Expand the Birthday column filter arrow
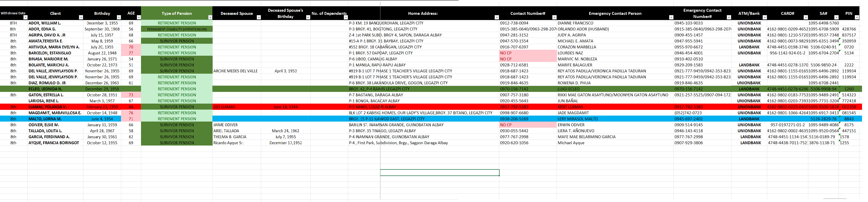The width and height of the screenshot is (868, 202). [x=119, y=17]
